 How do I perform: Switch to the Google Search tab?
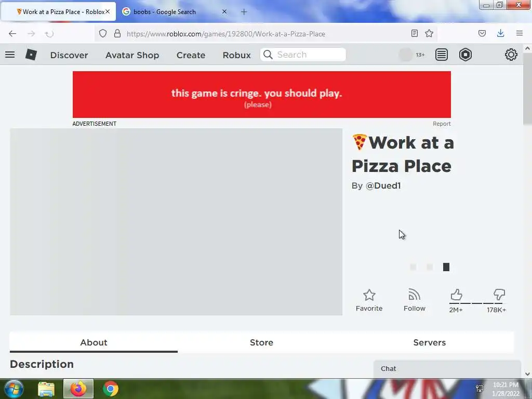(x=175, y=11)
